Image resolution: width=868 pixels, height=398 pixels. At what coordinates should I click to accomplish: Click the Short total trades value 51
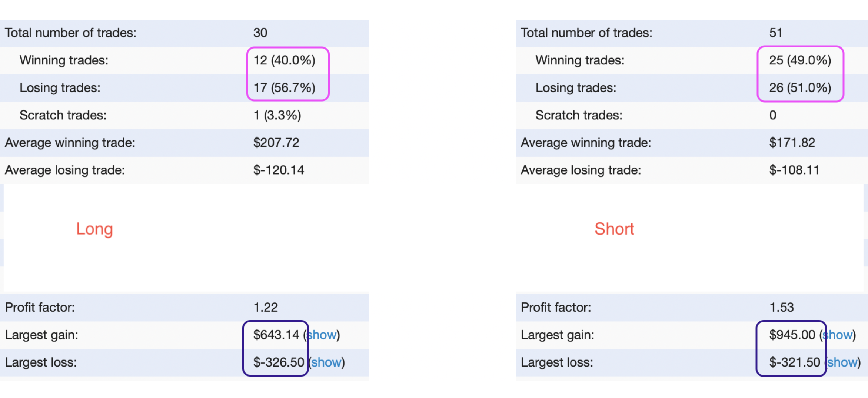(776, 33)
